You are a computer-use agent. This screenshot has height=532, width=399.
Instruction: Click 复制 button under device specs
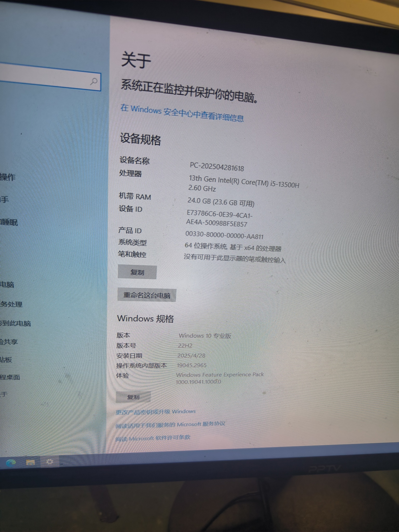[137, 272]
